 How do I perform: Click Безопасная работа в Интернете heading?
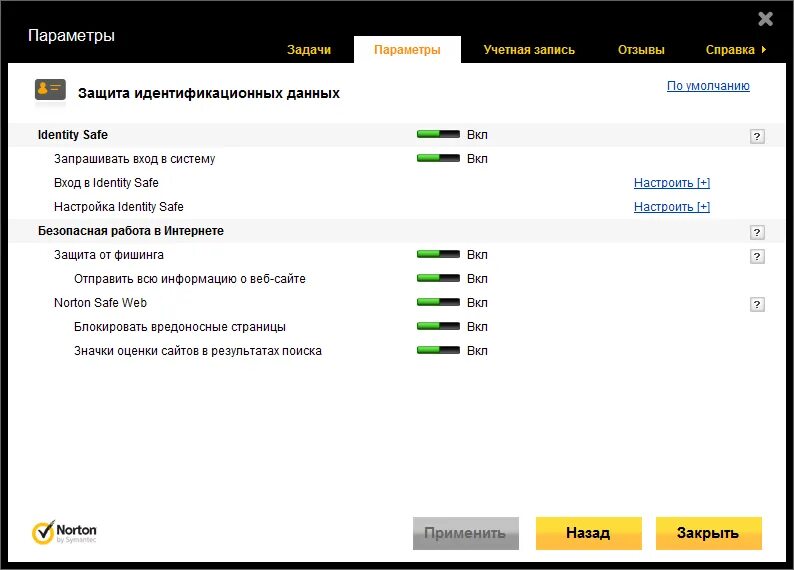(131, 231)
